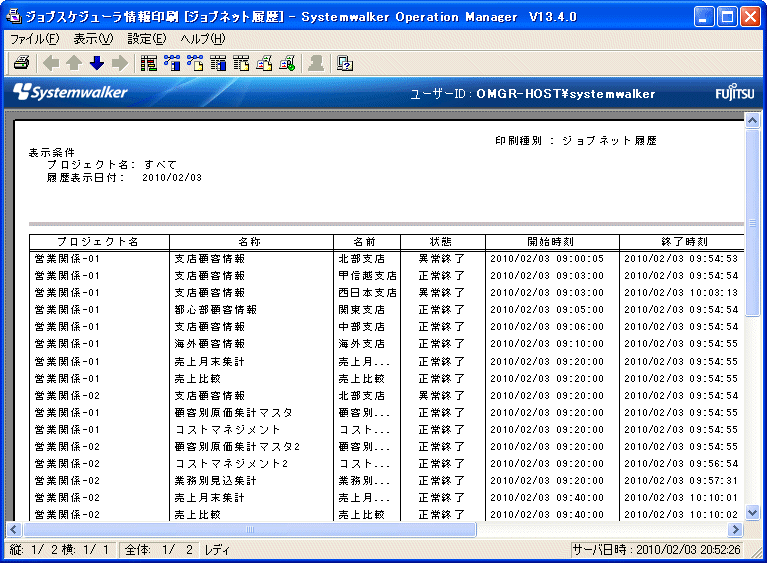The height and width of the screenshot is (563, 767).
Task: Open the ヘルプ(H) menu
Action: [203, 39]
